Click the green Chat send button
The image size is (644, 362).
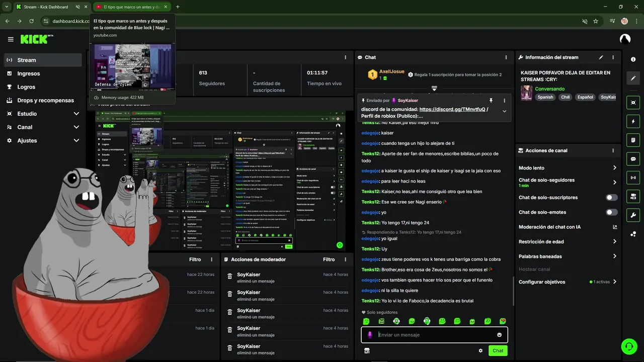click(498, 351)
